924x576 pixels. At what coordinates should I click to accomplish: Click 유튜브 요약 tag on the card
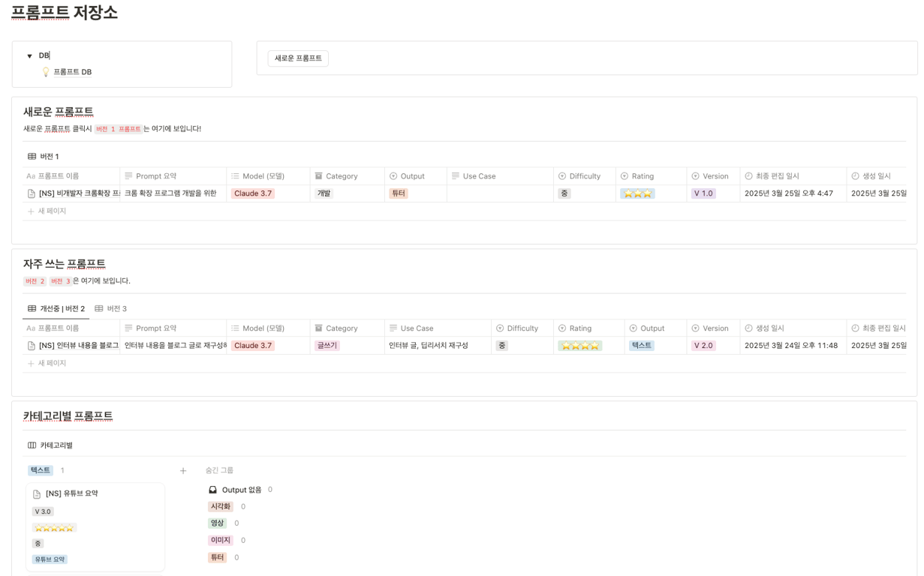50,559
